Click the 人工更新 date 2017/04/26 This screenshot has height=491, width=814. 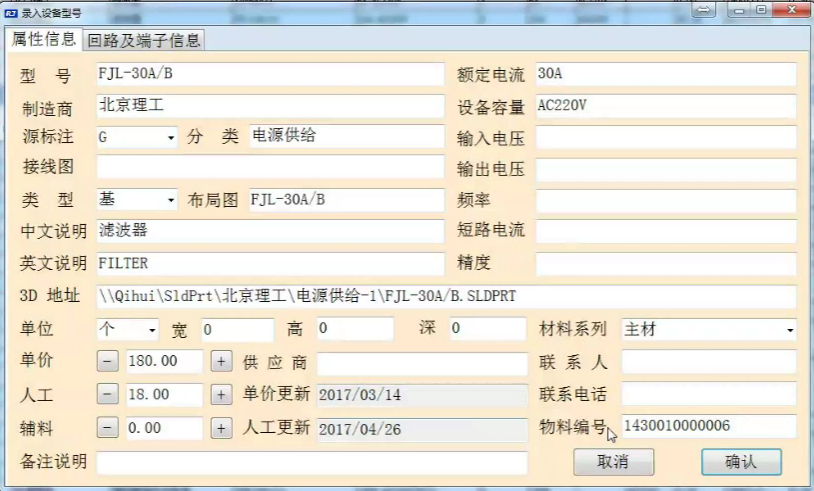point(422,430)
